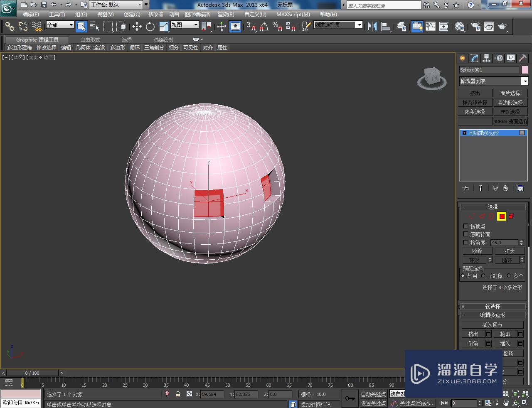The width and height of the screenshot is (532, 408).
Task: Click Bind to Space Warp icon
Action: click(x=37, y=27)
